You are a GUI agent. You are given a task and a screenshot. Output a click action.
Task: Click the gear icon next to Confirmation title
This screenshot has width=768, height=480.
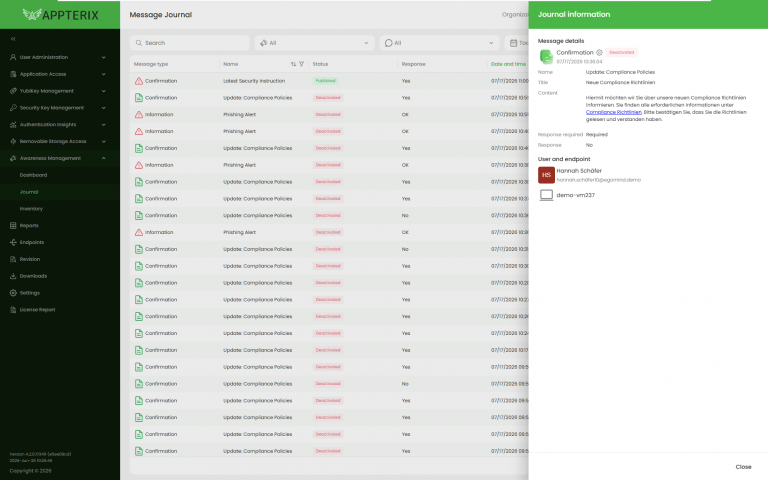click(x=599, y=52)
